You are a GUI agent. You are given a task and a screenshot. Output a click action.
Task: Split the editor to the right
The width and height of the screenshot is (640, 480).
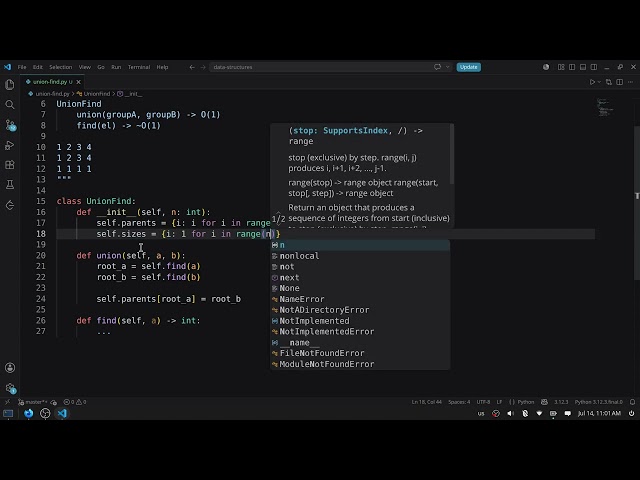point(620,82)
